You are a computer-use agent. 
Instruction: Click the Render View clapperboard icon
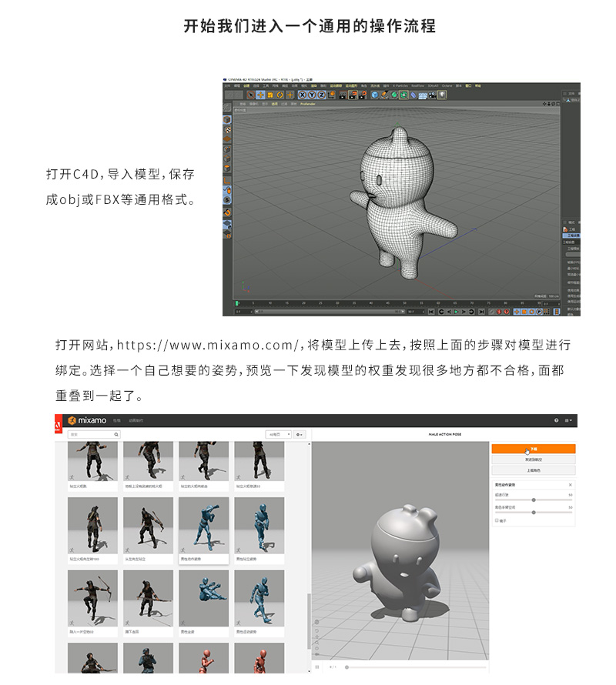(343, 95)
